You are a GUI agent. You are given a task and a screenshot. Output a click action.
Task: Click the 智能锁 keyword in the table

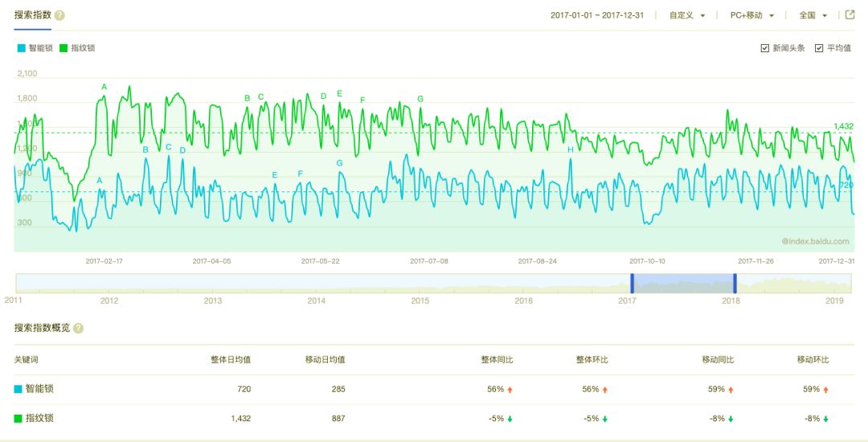pyautogui.click(x=39, y=389)
